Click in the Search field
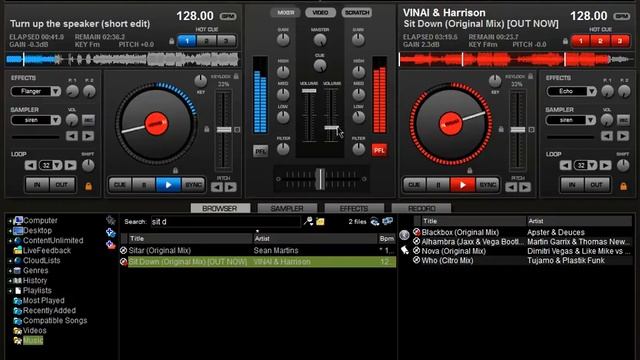Image resolution: width=640 pixels, height=360 pixels. [225, 222]
